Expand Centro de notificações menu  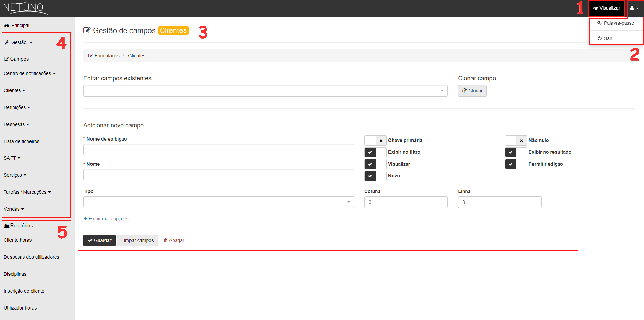[29, 73]
